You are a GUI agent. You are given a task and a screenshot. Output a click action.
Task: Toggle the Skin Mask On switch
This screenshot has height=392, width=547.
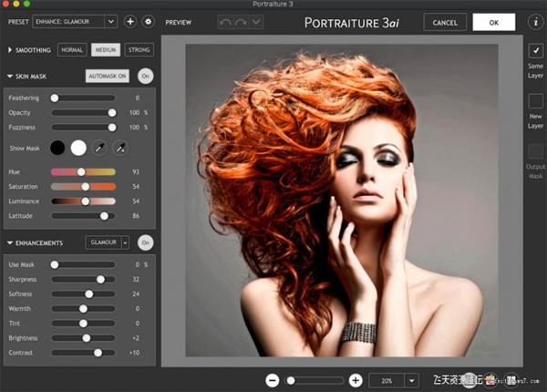(145, 77)
